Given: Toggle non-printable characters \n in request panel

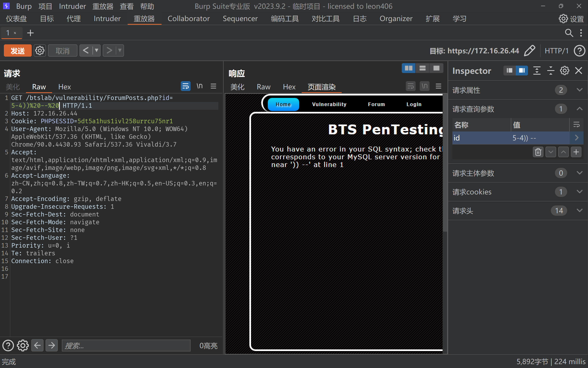Looking at the screenshot, I should point(199,86).
